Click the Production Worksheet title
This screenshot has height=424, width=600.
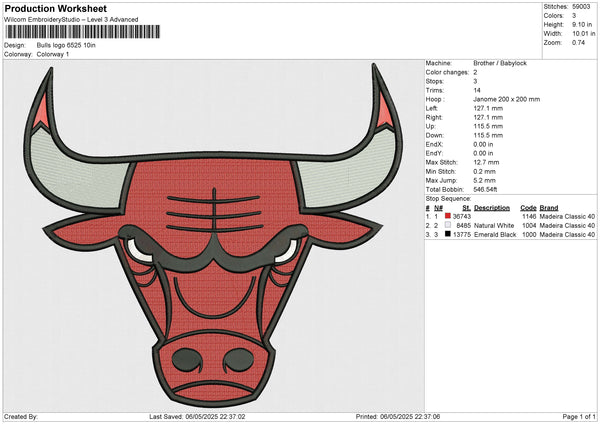coord(55,8)
